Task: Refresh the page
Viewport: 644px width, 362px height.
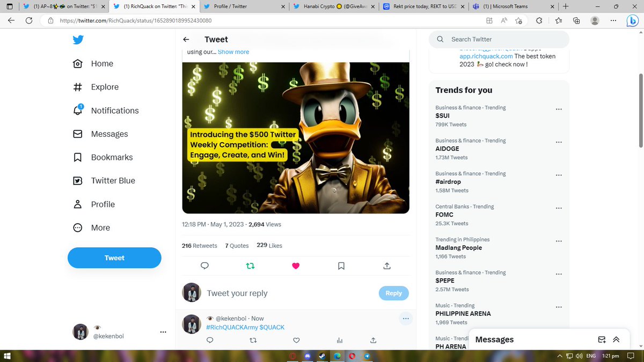Action: 28,20
